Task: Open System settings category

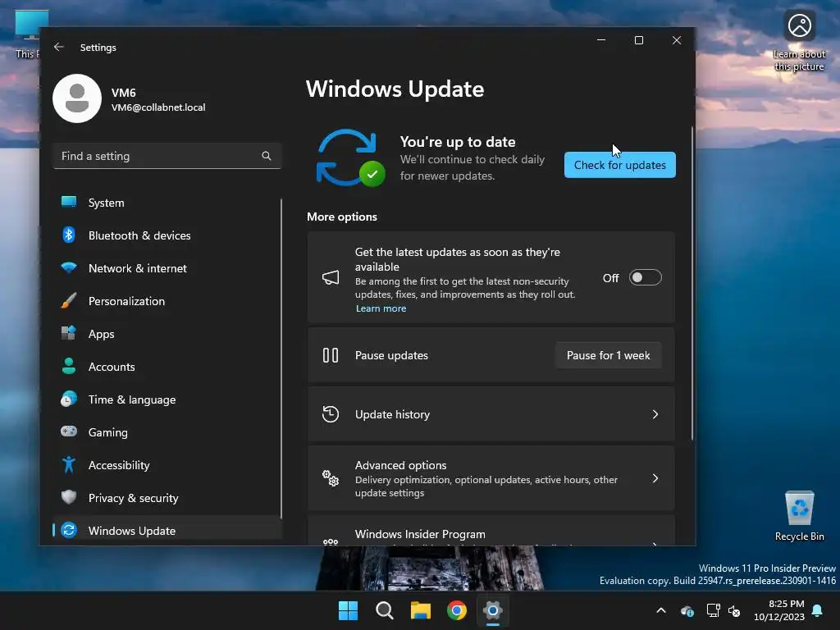Action: pos(167,203)
